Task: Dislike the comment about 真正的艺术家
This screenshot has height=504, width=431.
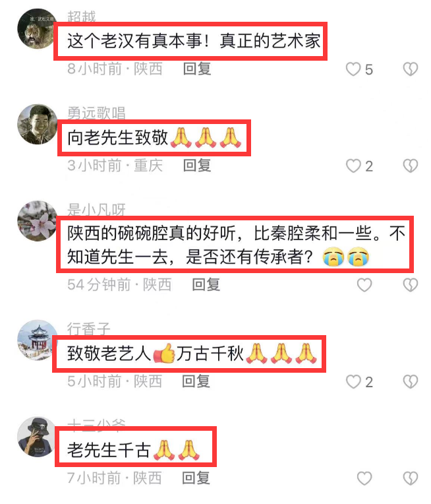Action: [411, 69]
